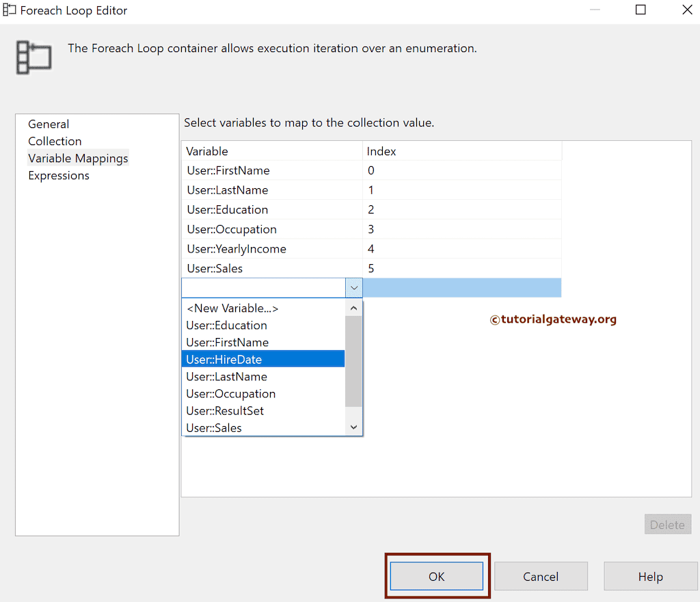Open the Collection configuration page
This screenshot has width=700, height=602.
tap(55, 141)
